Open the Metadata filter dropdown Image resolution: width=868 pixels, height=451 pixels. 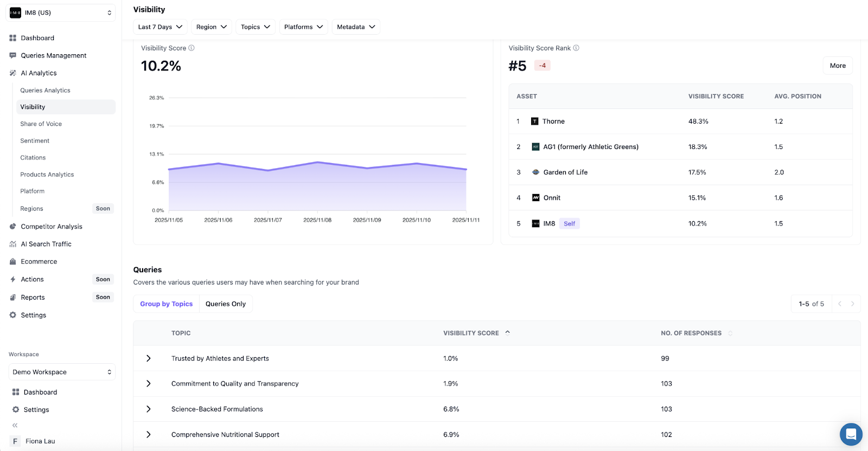tap(356, 27)
